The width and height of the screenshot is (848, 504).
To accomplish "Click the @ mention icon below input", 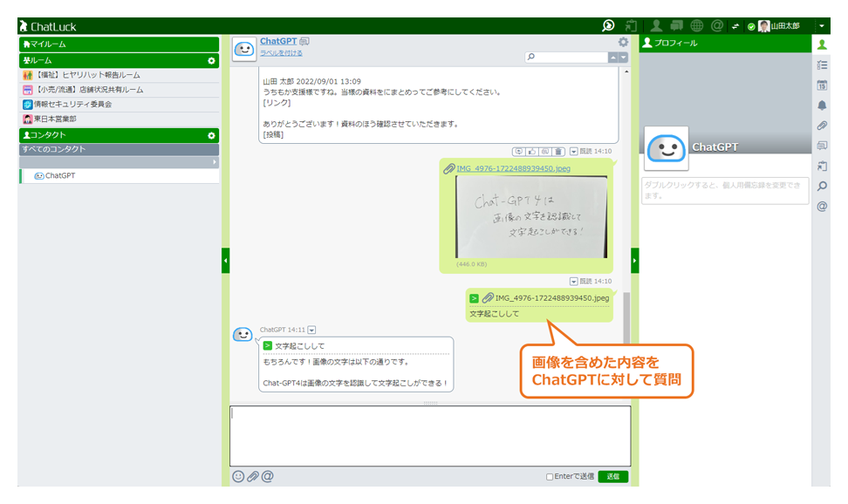I will point(267,476).
